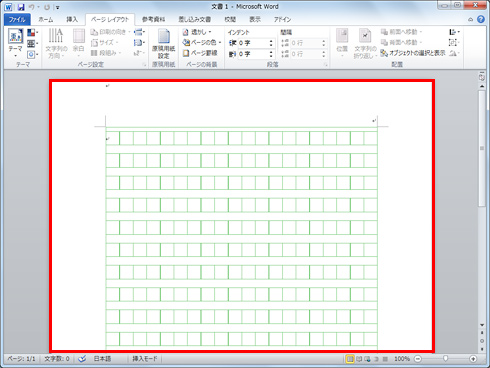
Task: Open the ページの色 page color menu
Action: click(x=202, y=42)
